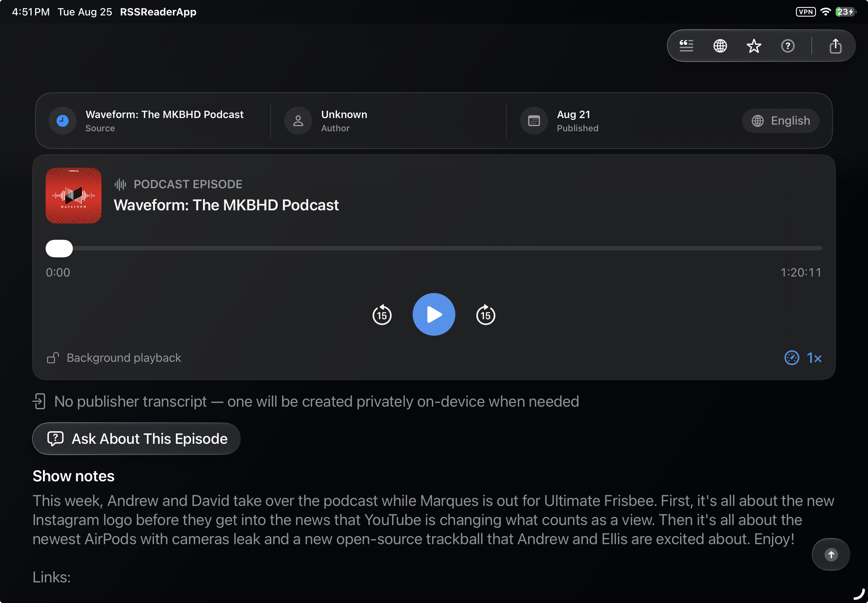Click the podcast episode waveform icon
This screenshot has width=868, height=603.
(x=120, y=184)
